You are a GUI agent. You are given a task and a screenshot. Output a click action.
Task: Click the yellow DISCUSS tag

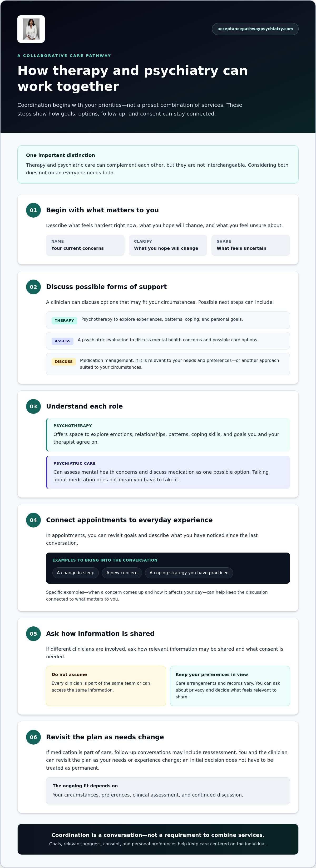click(x=64, y=362)
